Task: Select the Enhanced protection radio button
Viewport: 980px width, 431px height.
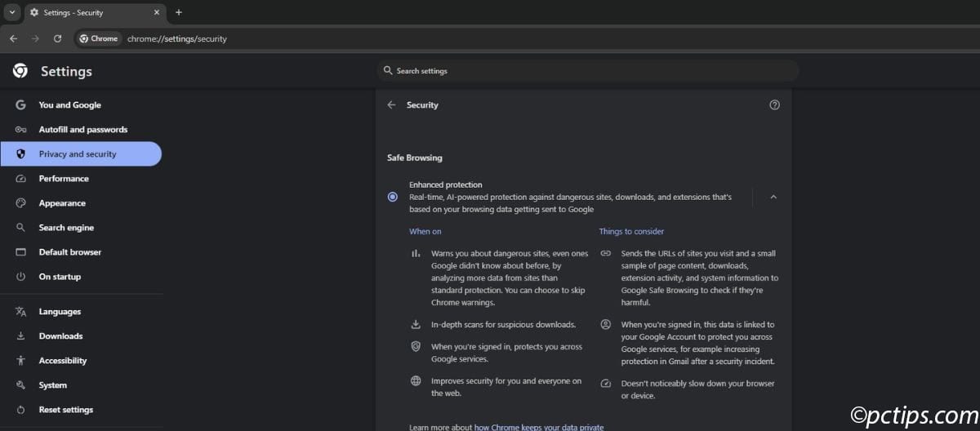Action: click(393, 197)
